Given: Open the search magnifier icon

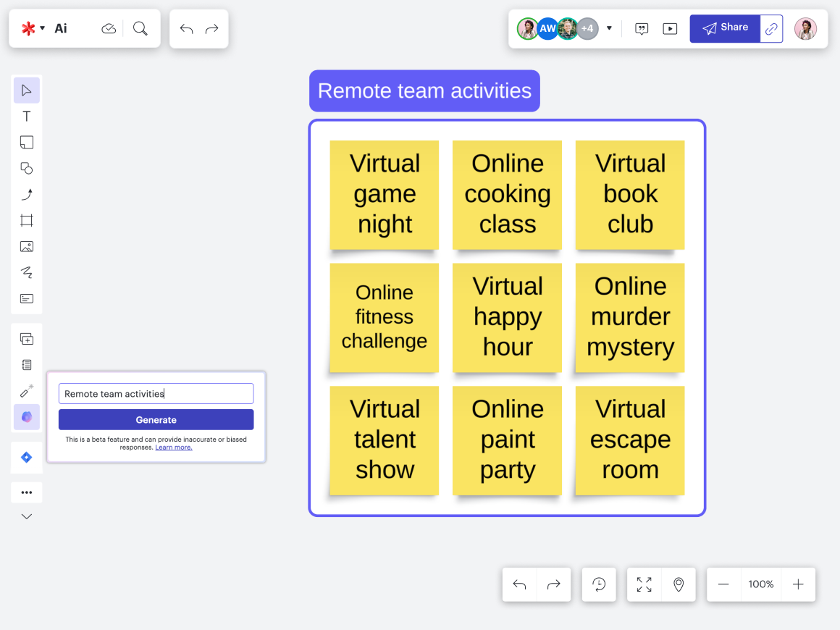Looking at the screenshot, I should (140, 28).
